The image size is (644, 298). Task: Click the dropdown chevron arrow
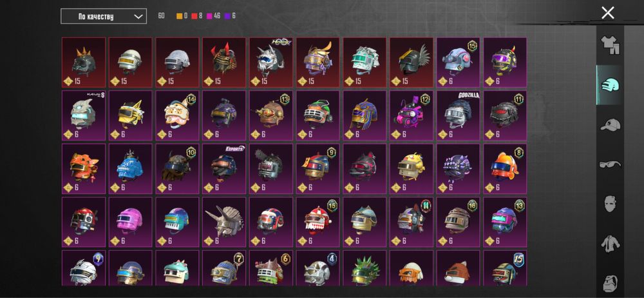click(139, 17)
